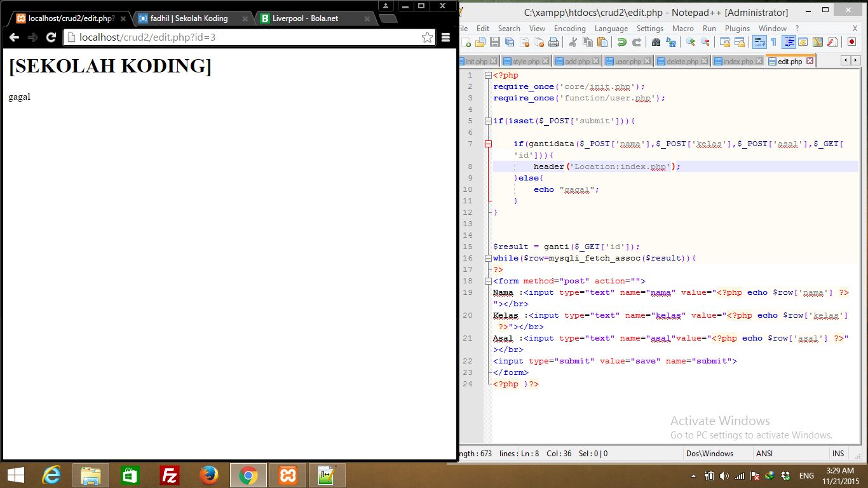The height and width of the screenshot is (488, 868).
Task: Click the Zoom In magnifier icon
Action: (x=690, y=42)
